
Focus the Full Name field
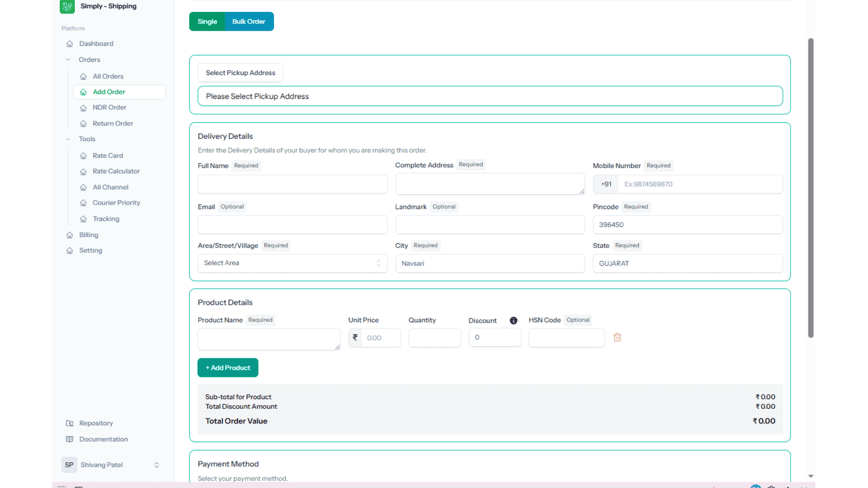click(292, 184)
